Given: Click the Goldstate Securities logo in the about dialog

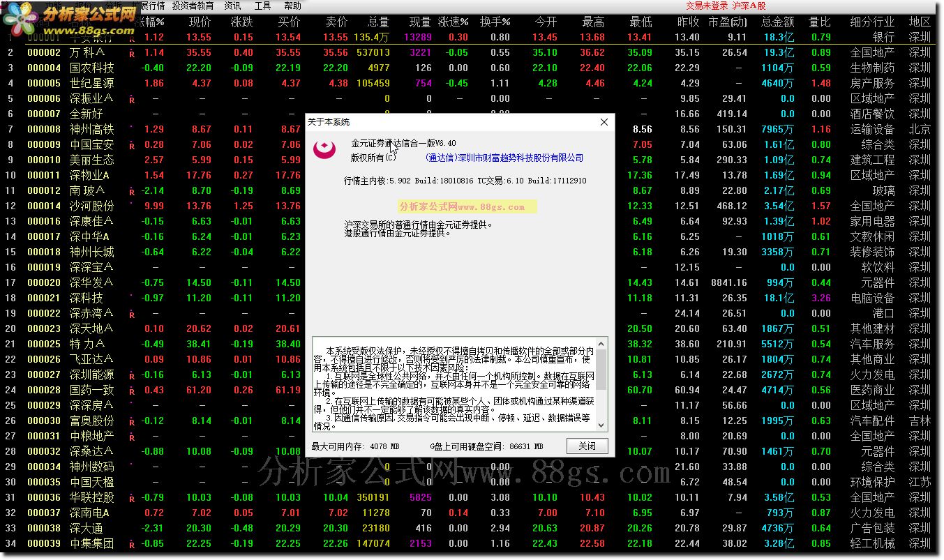Looking at the screenshot, I should tap(325, 149).
